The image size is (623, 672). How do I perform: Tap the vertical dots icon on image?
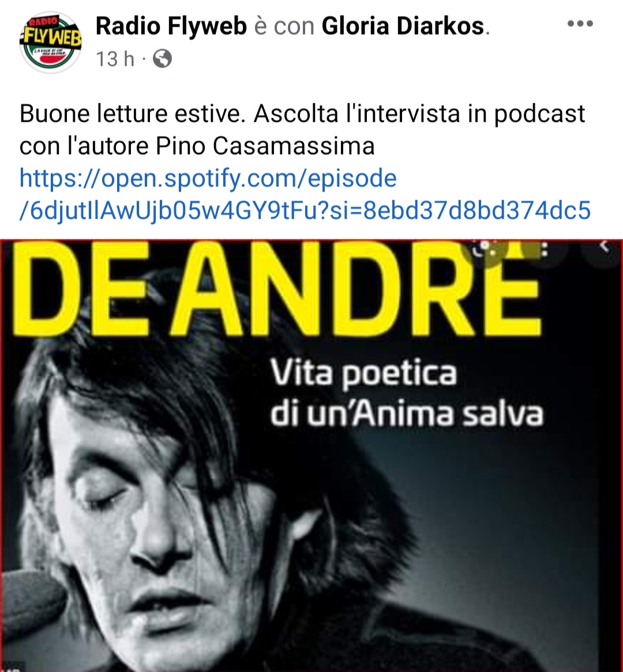[x=545, y=249]
